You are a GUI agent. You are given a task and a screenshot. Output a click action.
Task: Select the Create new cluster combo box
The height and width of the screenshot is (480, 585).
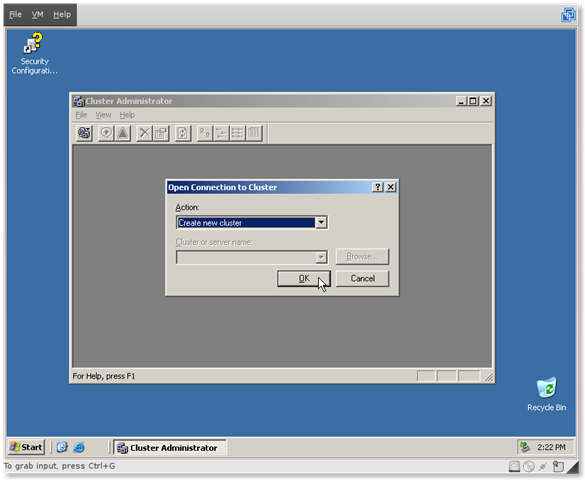pos(252,223)
